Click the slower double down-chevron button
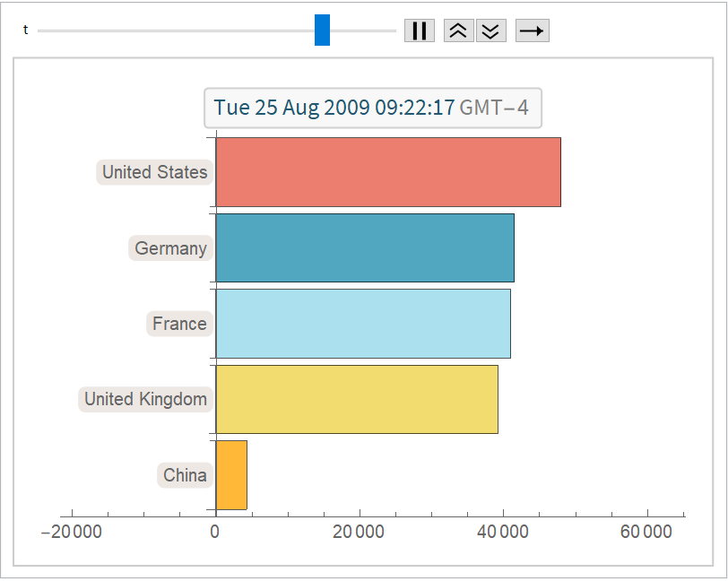Image resolution: width=728 pixels, height=581 pixels. tap(490, 30)
